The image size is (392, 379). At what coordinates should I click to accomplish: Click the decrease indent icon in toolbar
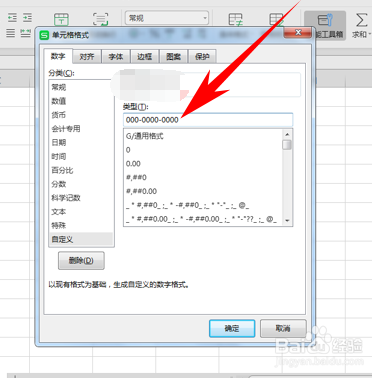[x=12, y=18]
